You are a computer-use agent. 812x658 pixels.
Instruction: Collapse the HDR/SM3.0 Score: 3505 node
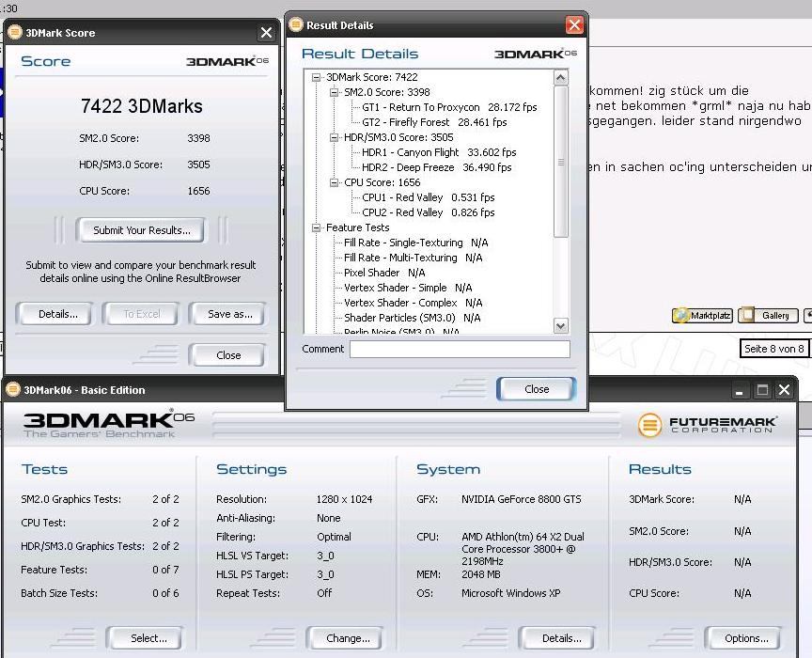point(334,138)
